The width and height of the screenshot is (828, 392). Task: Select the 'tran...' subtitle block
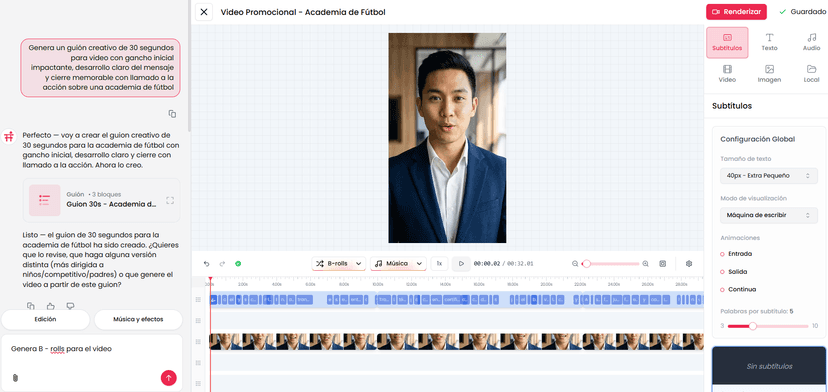pyautogui.click(x=304, y=300)
